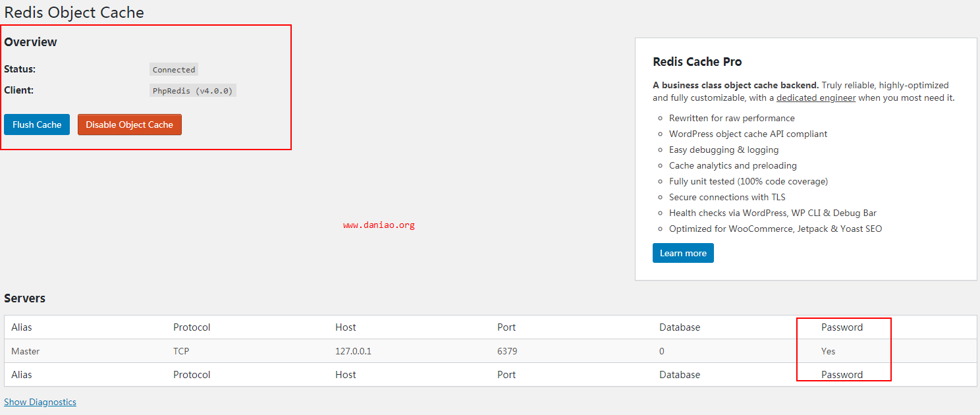Click the "Rewritten for raw performance" bullet
980x415 pixels.
click(732, 118)
